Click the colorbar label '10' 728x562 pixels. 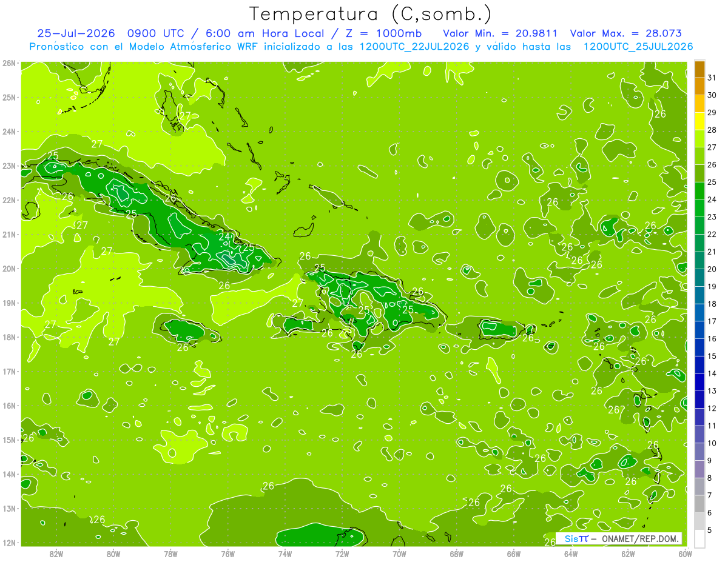pos(712,443)
